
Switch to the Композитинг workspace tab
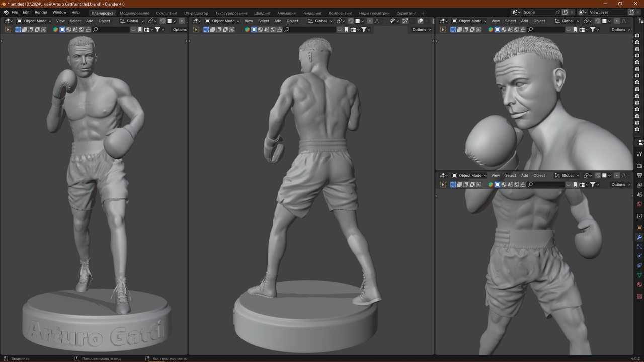coord(340,13)
